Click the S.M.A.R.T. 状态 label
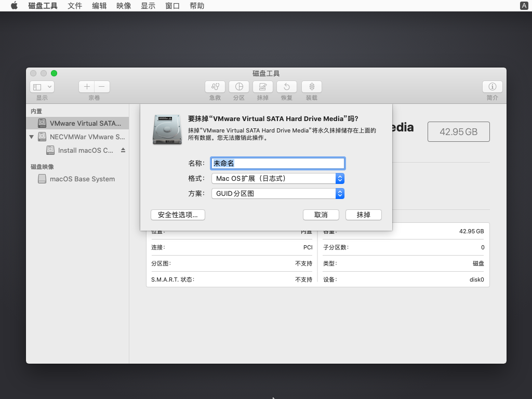Image resolution: width=532 pixels, height=399 pixels. pos(172,280)
